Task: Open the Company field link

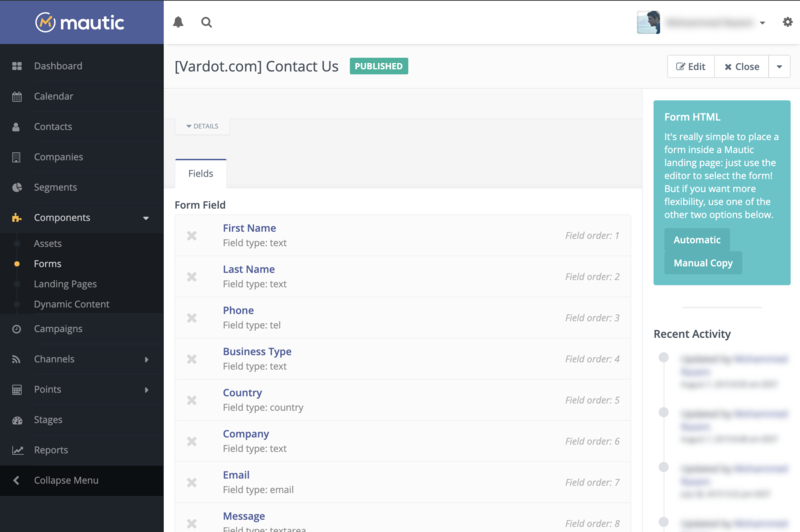Action: point(246,434)
